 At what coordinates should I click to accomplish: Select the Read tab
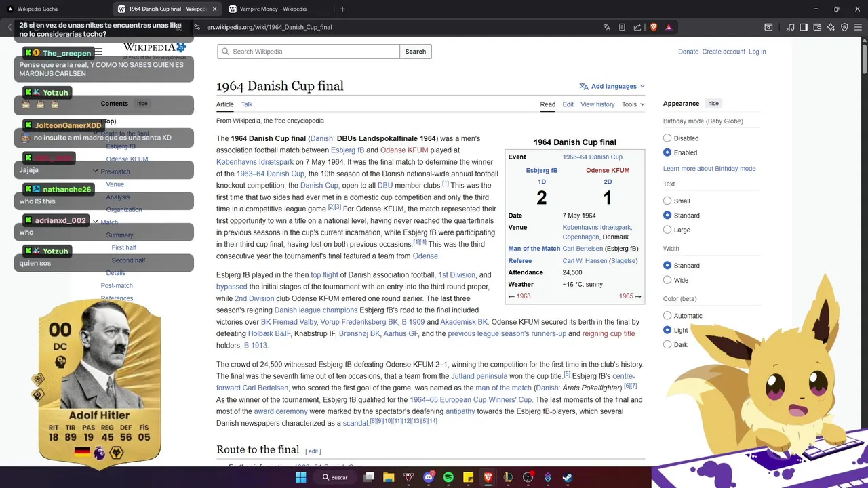click(548, 104)
